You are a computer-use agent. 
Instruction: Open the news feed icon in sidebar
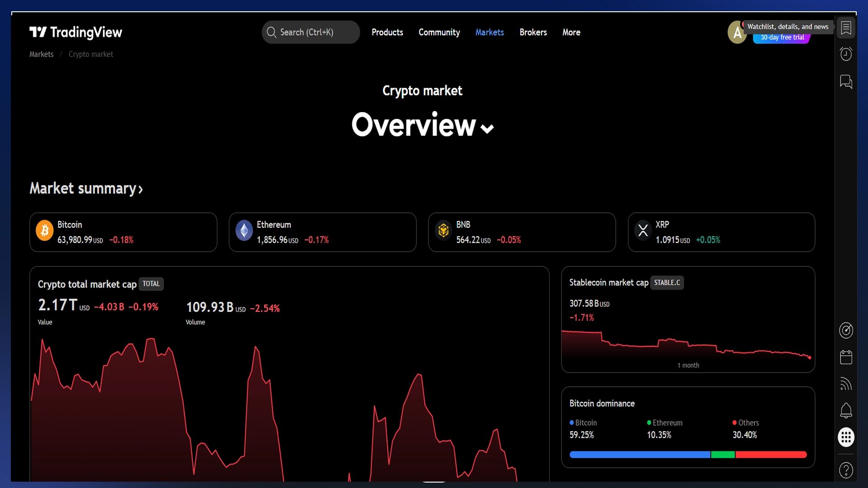pos(846,384)
